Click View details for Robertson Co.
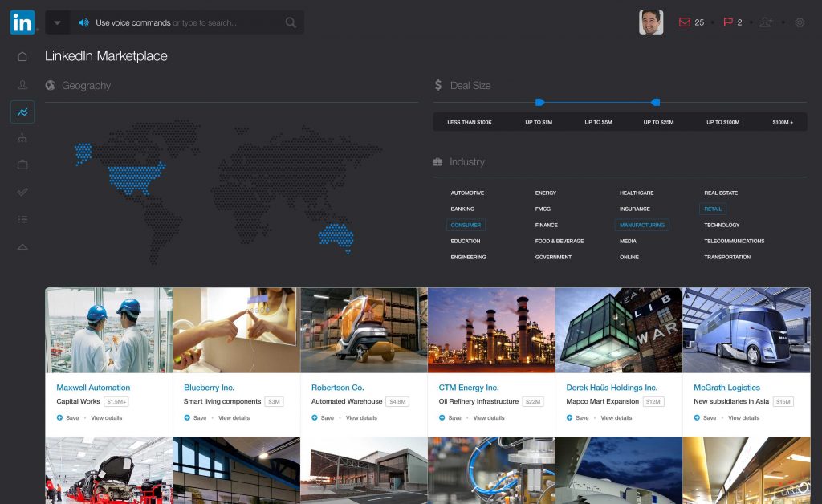This screenshot has height=504, width=822. point(361,418)
